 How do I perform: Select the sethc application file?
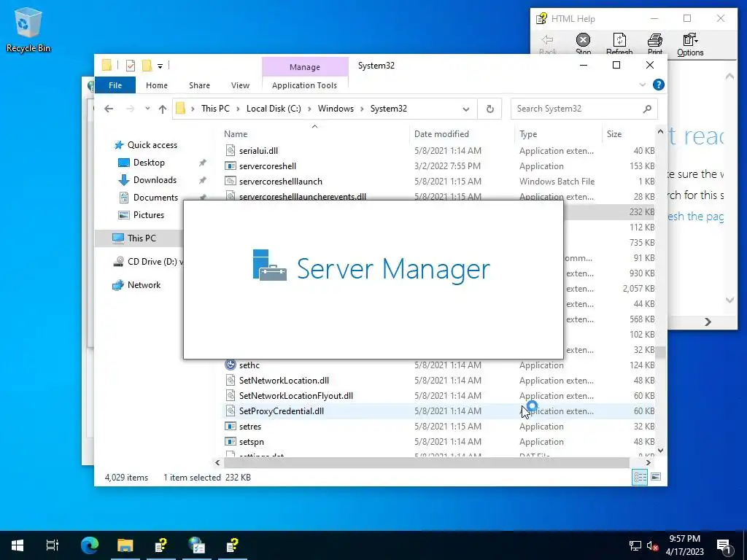[x=249, y=365]
